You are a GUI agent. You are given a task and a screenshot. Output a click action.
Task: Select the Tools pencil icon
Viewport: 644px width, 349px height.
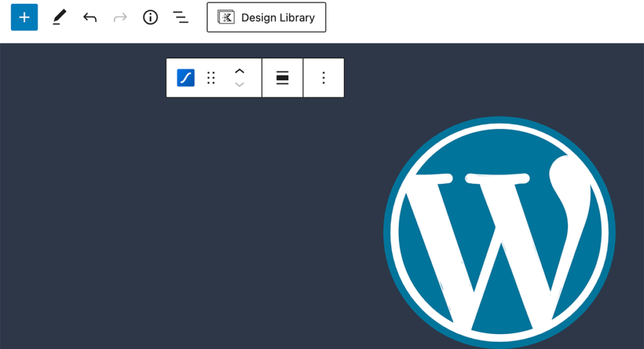click(59, 17)
